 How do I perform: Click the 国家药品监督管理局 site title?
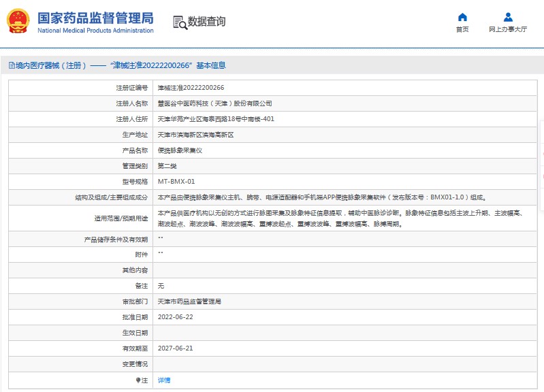click(x=95, y=18)
